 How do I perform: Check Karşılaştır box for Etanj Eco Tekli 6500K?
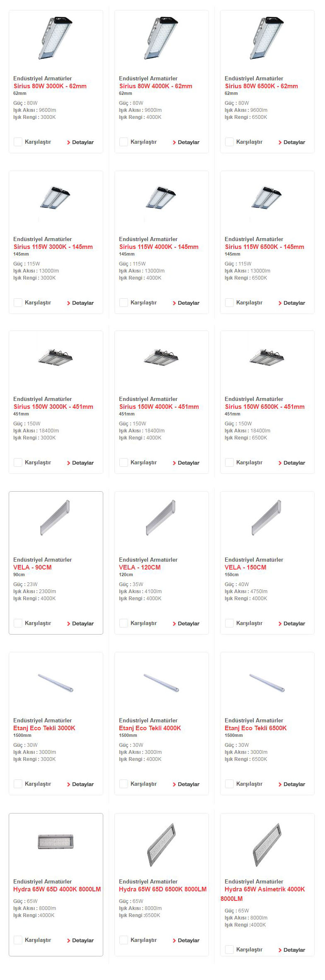(229, 784)
